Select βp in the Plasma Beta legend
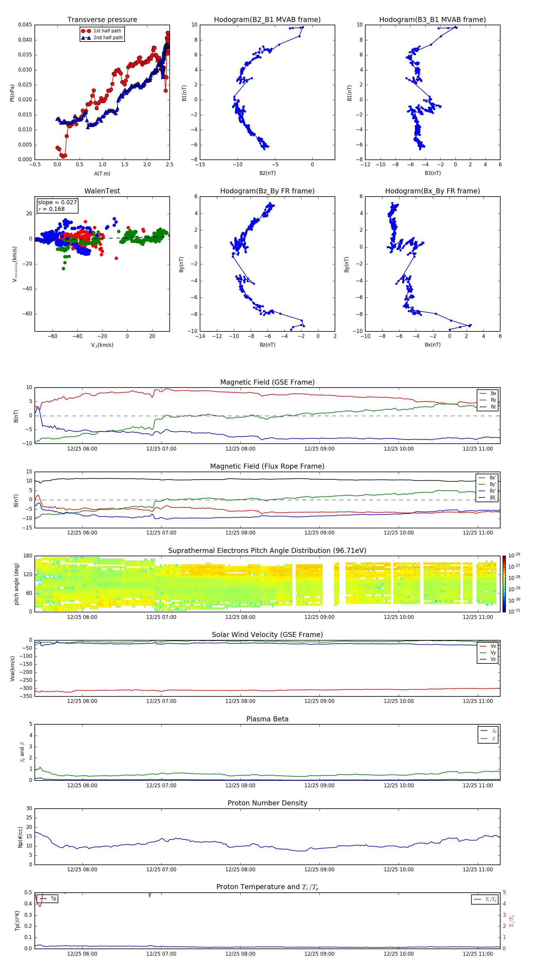Screen dimensions: 535x980 tap(488, 731)
